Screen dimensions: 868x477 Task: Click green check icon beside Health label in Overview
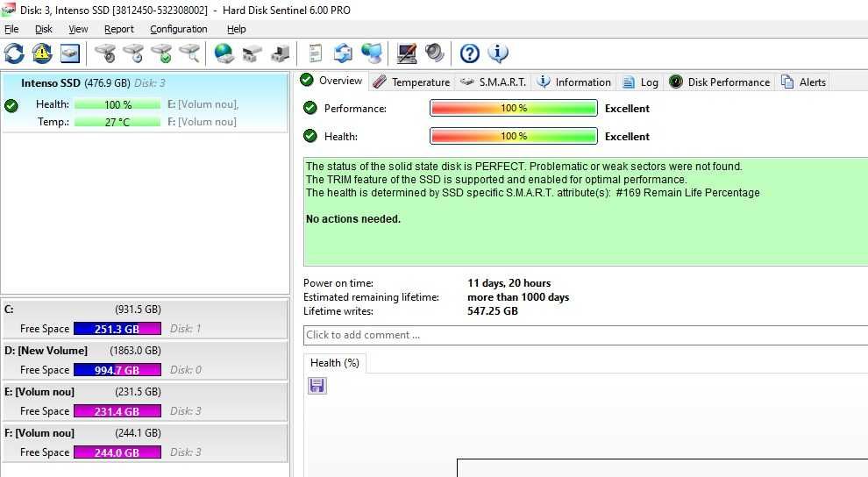pos(310,136)
